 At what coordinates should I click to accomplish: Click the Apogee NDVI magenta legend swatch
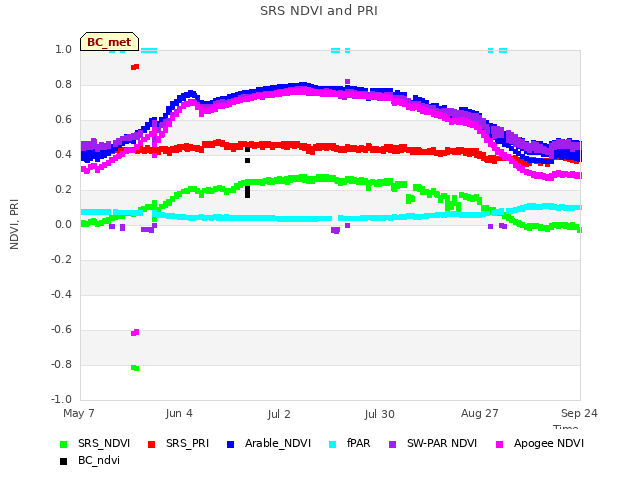pyautogui.click(x=499, y=444)
